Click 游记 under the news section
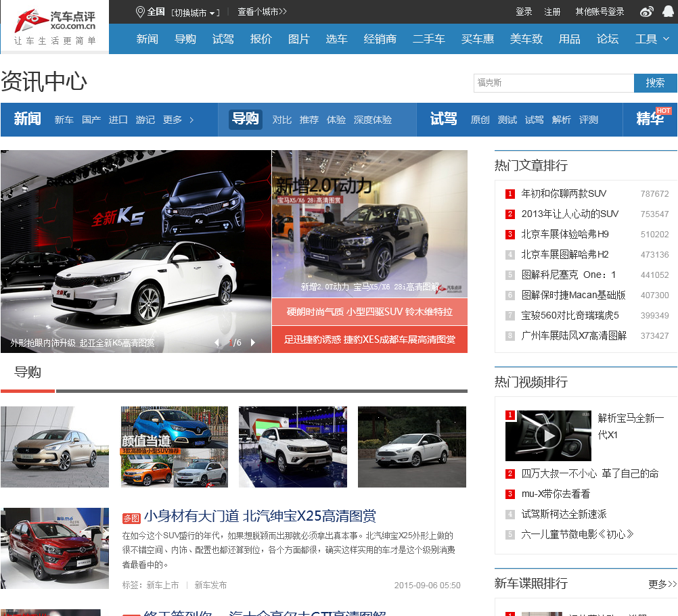This screenshot has width=678, height=616. (145, 120)
